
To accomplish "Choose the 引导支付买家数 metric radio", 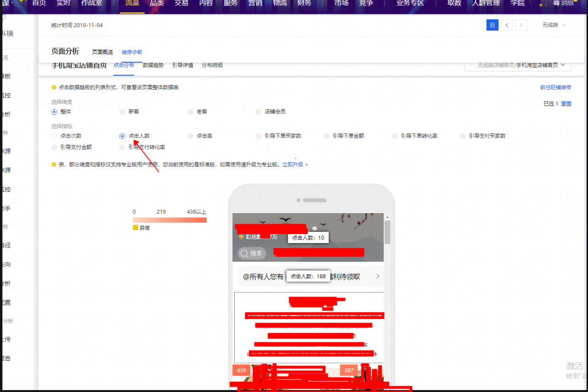I will (x=464, y=136).
